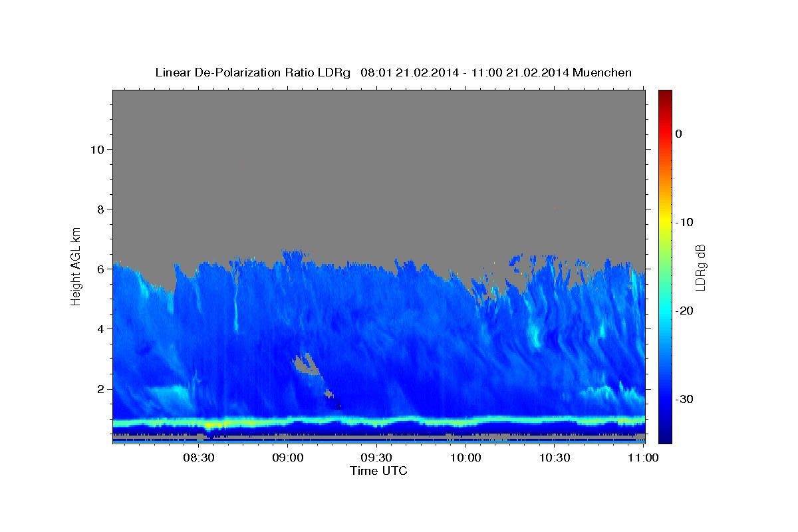
Task: Click the height tick label 2
Action: [x=100, y=389]
